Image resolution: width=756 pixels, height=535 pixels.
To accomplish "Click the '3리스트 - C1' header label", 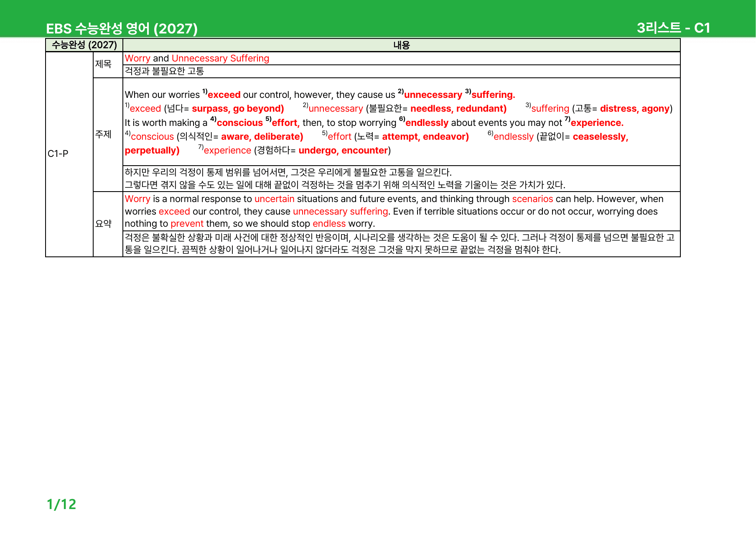I will 673,28.
